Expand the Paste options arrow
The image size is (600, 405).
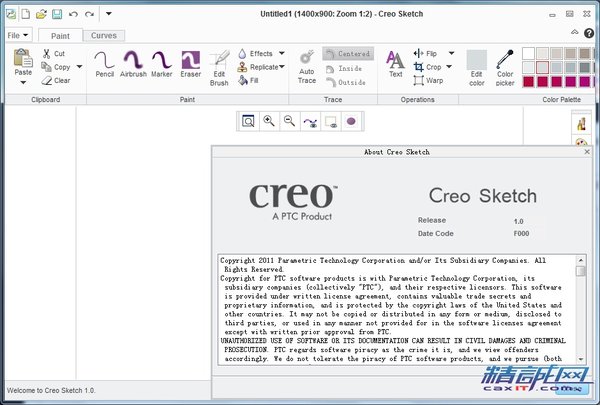23,82
